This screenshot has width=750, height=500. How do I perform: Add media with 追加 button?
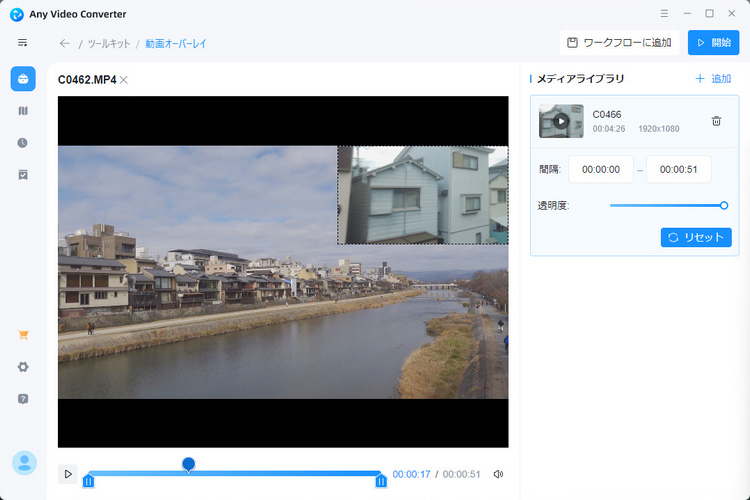713,79
